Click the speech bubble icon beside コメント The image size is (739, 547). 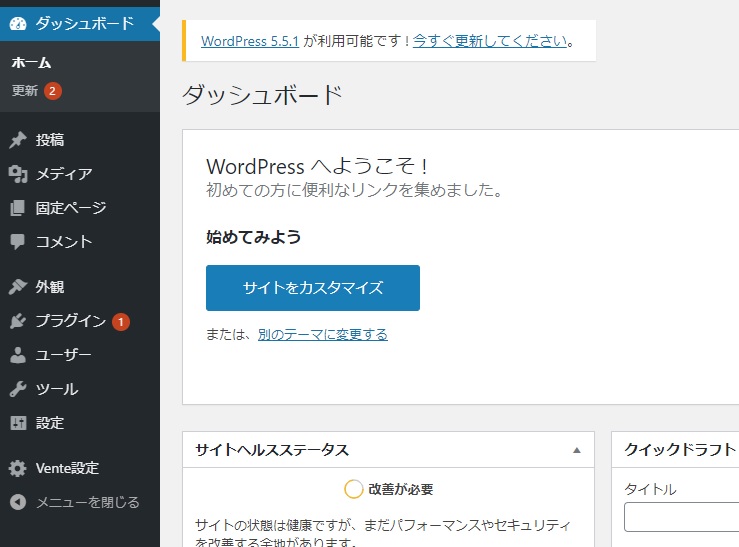click(x=18, y=242)
